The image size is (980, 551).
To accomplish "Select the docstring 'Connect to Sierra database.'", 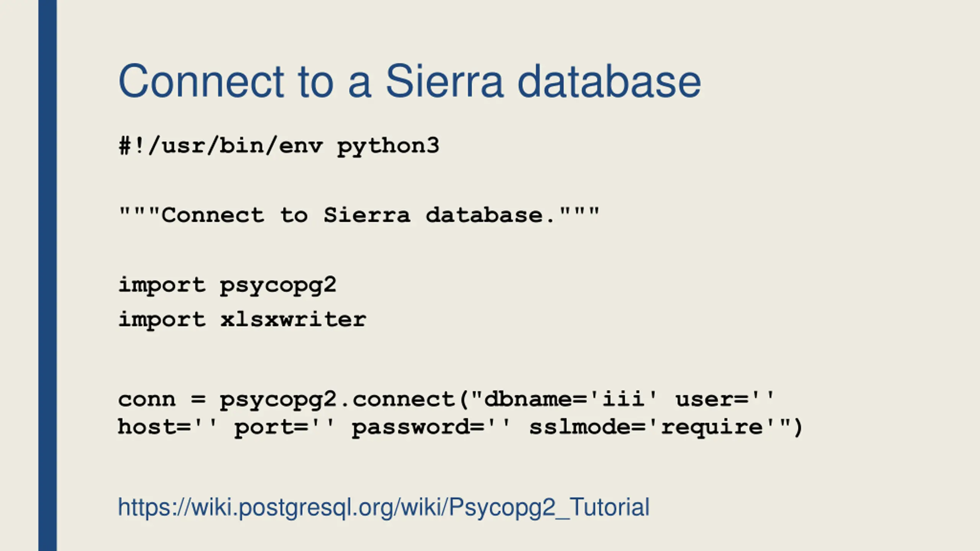I will [359, 215].
